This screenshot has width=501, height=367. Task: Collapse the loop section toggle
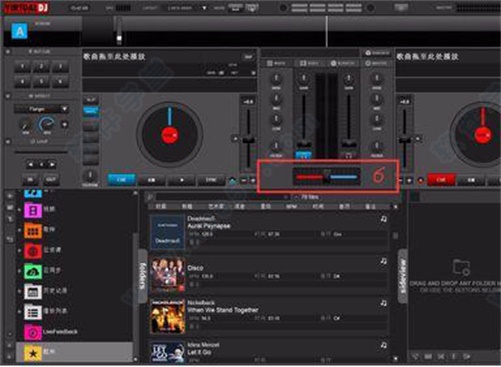(8, 141)
